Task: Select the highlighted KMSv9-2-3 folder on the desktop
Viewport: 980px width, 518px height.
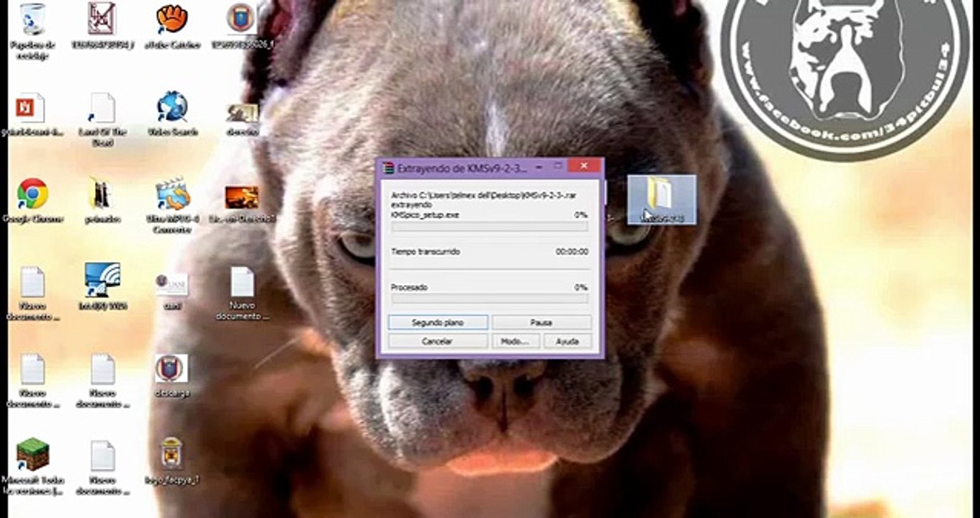Action: 661,199
